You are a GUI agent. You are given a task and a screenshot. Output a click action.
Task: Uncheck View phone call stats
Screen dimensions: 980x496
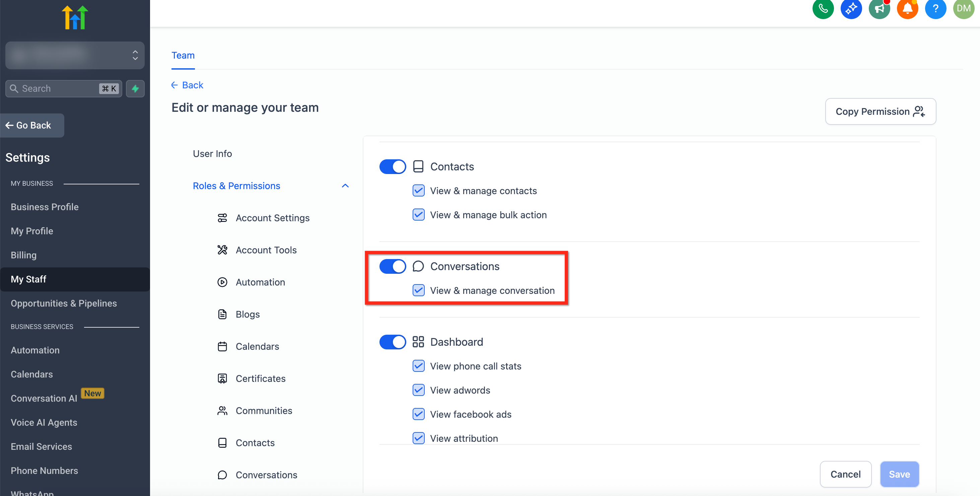pos(418,365)
